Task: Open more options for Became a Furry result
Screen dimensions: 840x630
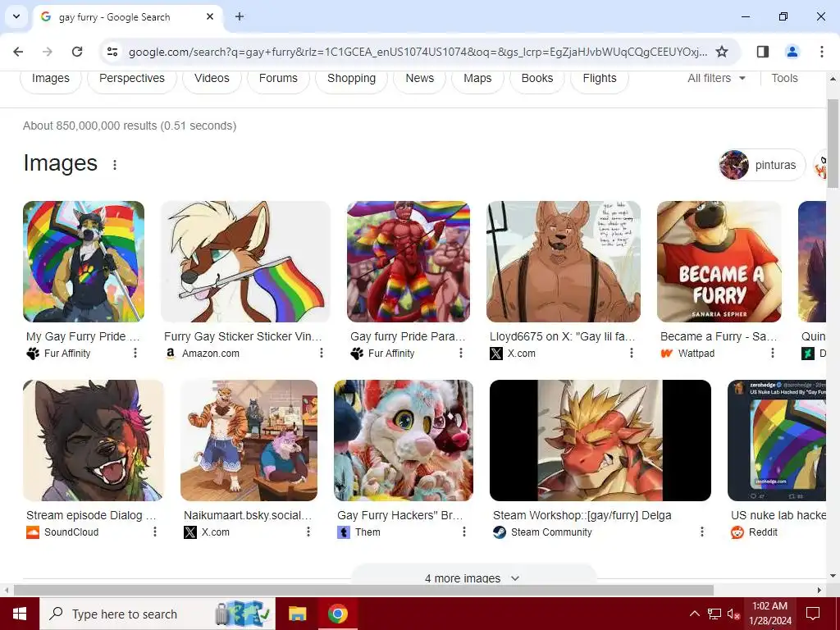Action: (772, 353)
